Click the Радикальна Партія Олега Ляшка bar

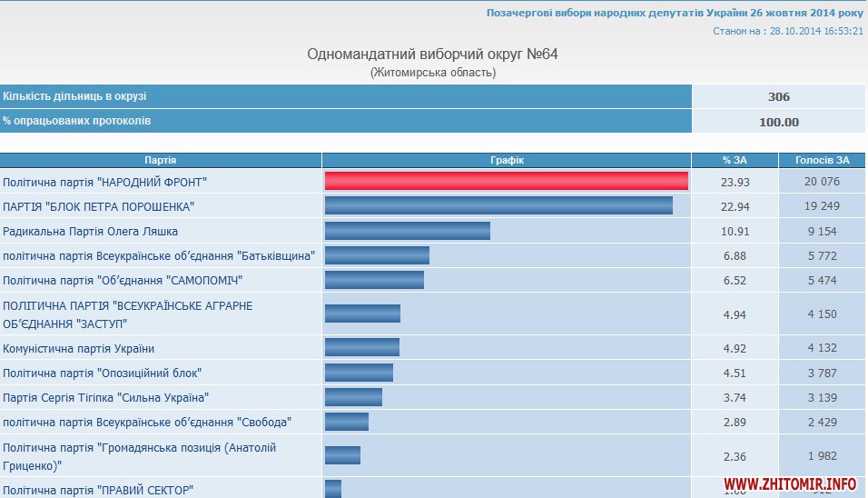point(407,231)
